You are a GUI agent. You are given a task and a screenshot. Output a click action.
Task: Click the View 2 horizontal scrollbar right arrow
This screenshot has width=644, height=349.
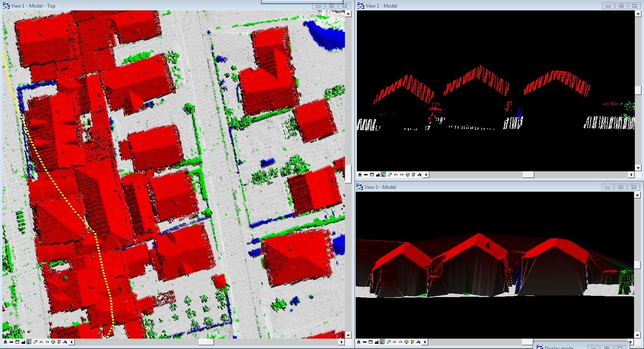pyautogui.click(x=631, y=174)
